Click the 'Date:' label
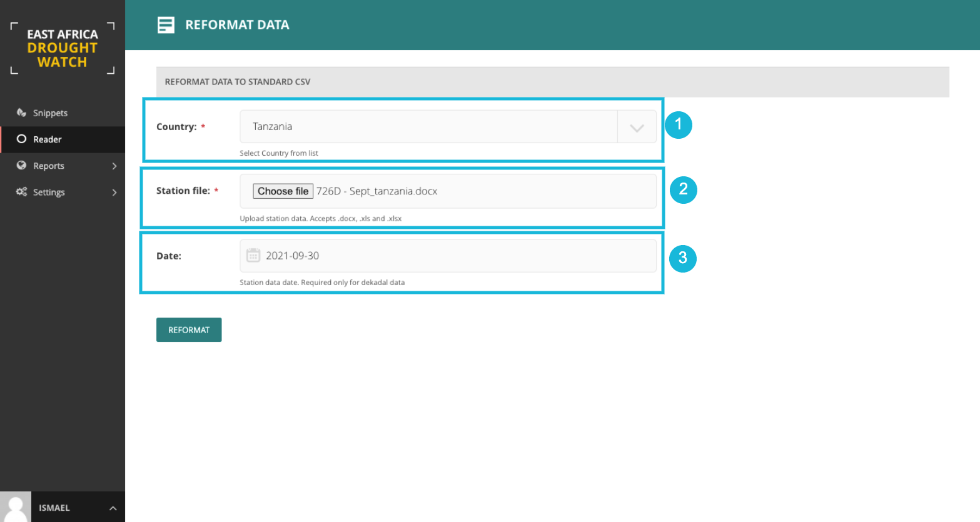Viewport: 980px width, 522px height. (169, 256)
